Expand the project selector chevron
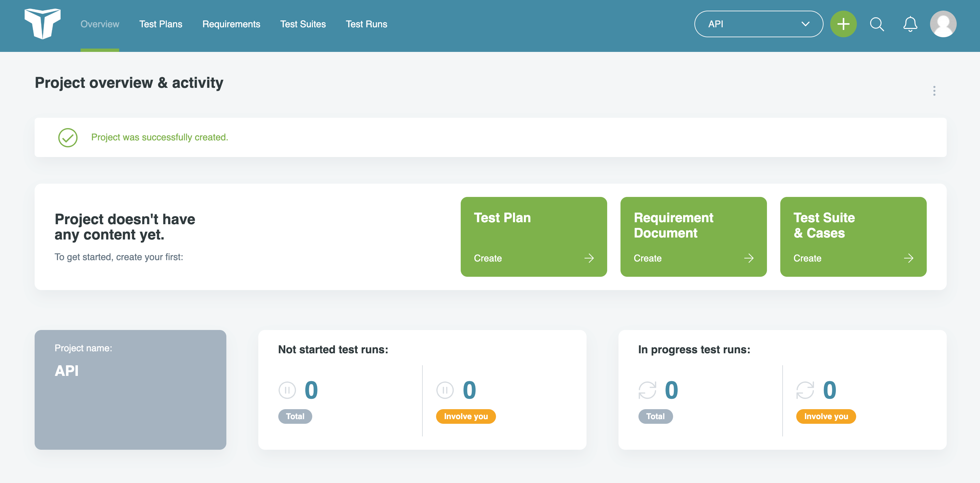Screen dimensions: 980x483 [x=805, y=24]
